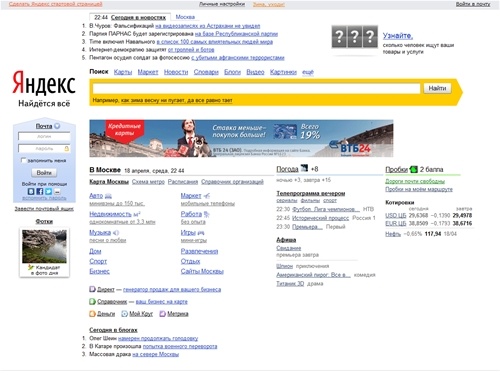
Task: Click the car icon next to Авто
Action: point(108,196)
